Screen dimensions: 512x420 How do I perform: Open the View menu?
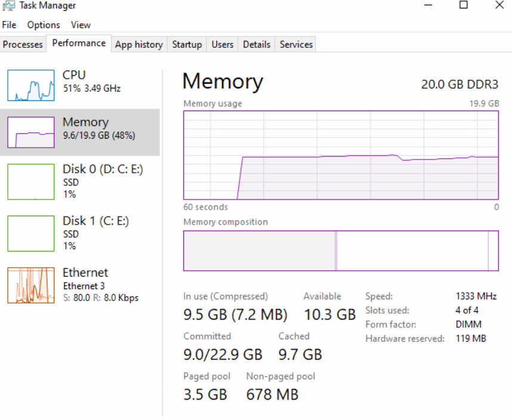81,25
